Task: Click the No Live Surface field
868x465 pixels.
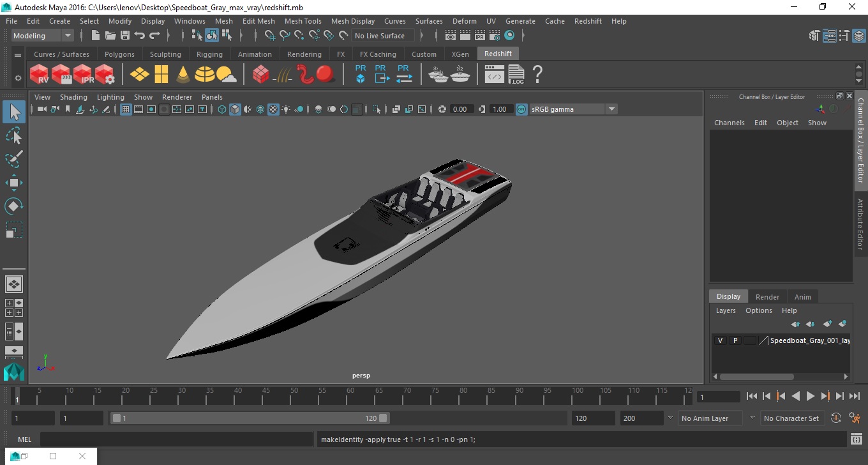Action: click(x=383, y=36)
